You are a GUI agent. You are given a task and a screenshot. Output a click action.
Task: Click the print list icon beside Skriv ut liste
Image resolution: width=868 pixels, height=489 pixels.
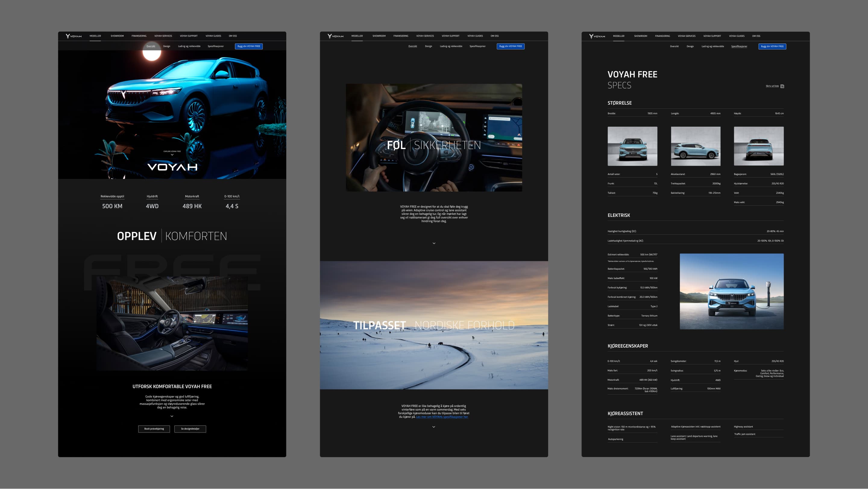click(x=782, y=86)
